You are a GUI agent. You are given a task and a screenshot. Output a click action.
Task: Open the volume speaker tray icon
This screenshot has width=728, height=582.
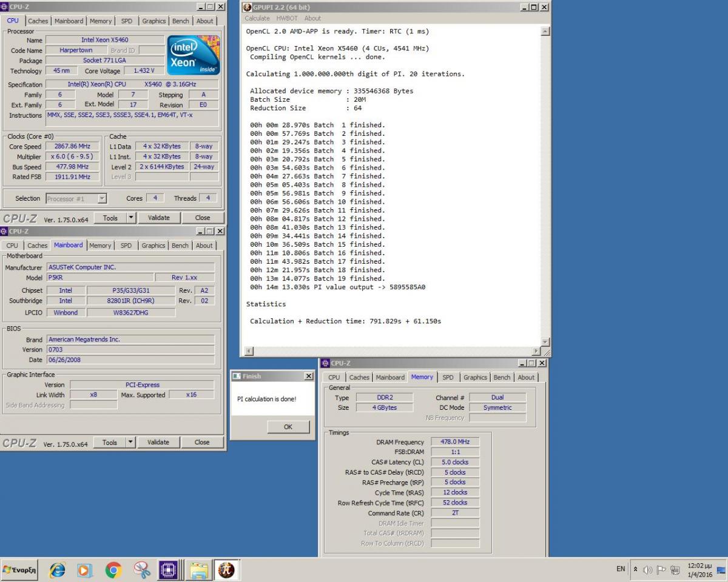point(647,569)
